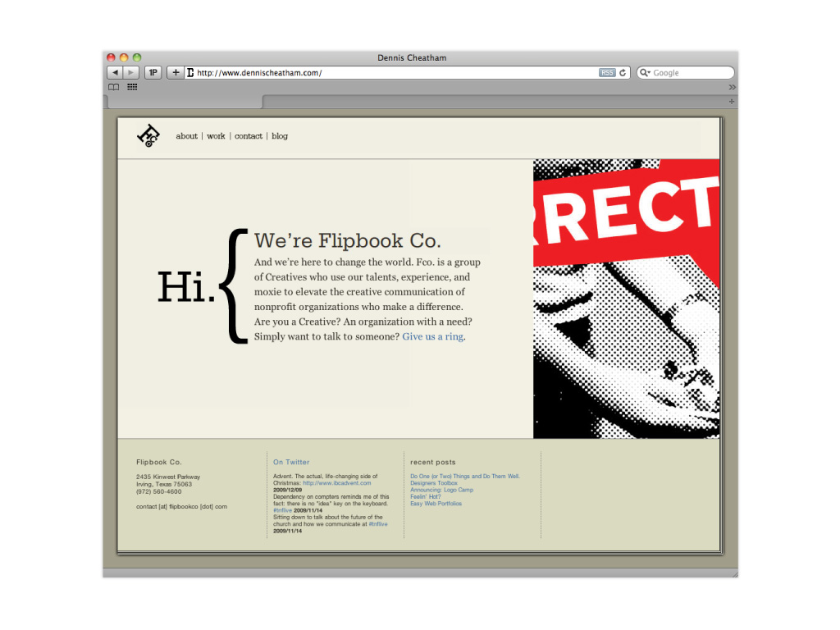The width and height of the screenshot is (840, 630).
Task: Click the 'Irving, Texas 75063' line
Action: (164, 484)
